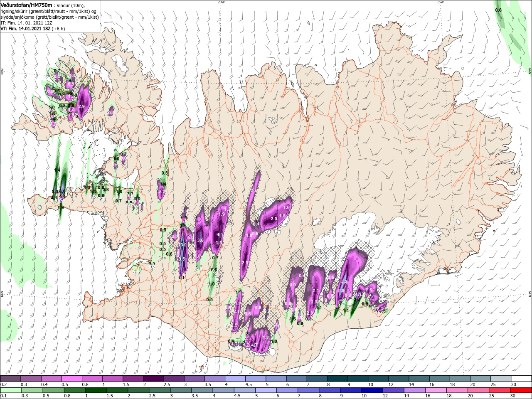The width and height of the screenshot is (532, 399).
Task: Click the darkest green 1–1.5 rain legend swatch
Action: click(x=96, y=390)
